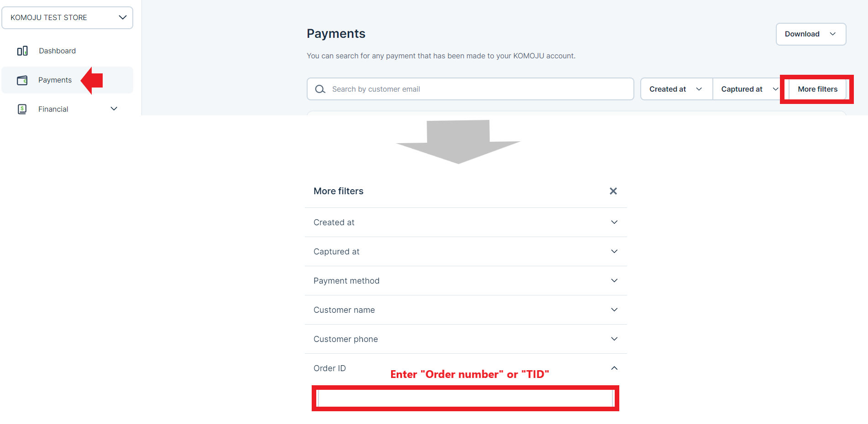Expand the Financial sidebar menu chevron
The width and height of the screenshot is (868, 424).
(114, 109)
